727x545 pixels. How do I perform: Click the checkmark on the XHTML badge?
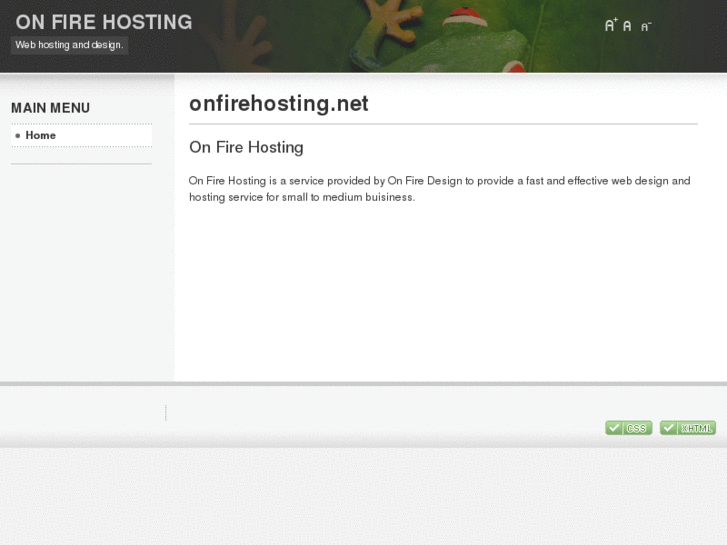tap(668, 428)
